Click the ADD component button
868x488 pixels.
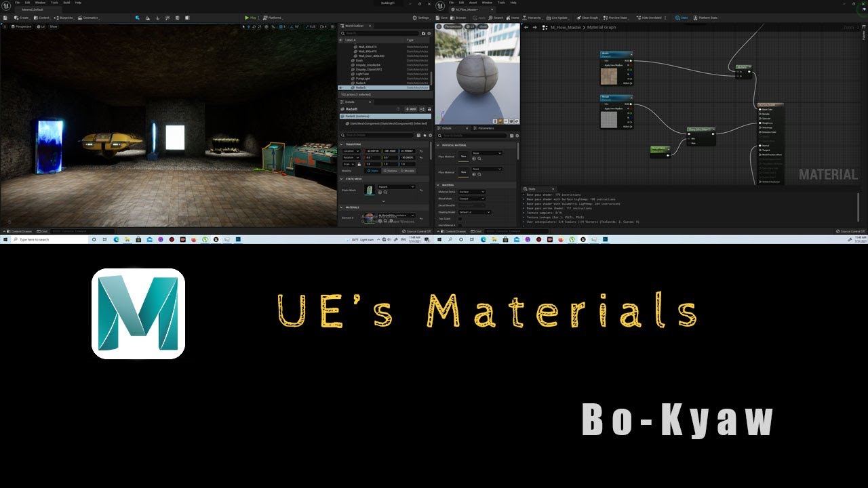(411, 108)
